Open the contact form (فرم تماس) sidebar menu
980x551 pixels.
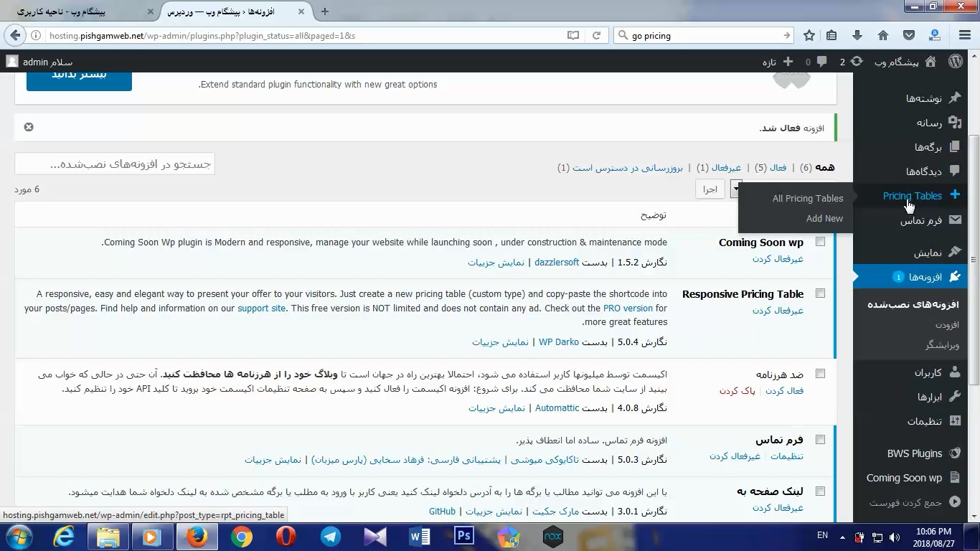coord(920,220)
